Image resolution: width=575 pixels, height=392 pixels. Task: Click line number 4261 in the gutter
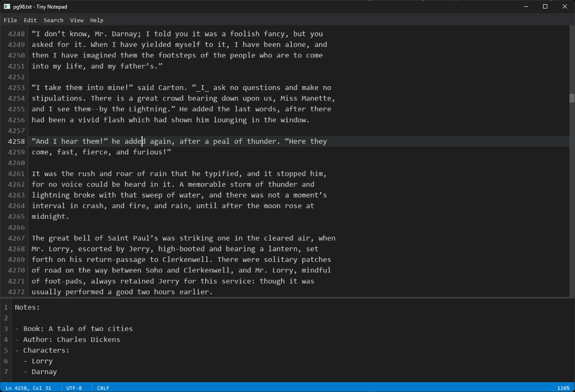pos(16,174)
